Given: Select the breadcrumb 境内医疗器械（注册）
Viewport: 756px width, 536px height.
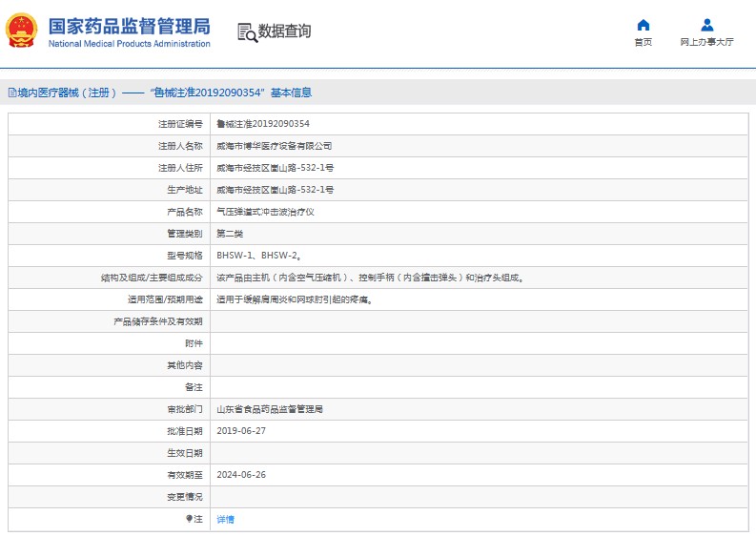Looking at the screenshot, I should (67, 93).
